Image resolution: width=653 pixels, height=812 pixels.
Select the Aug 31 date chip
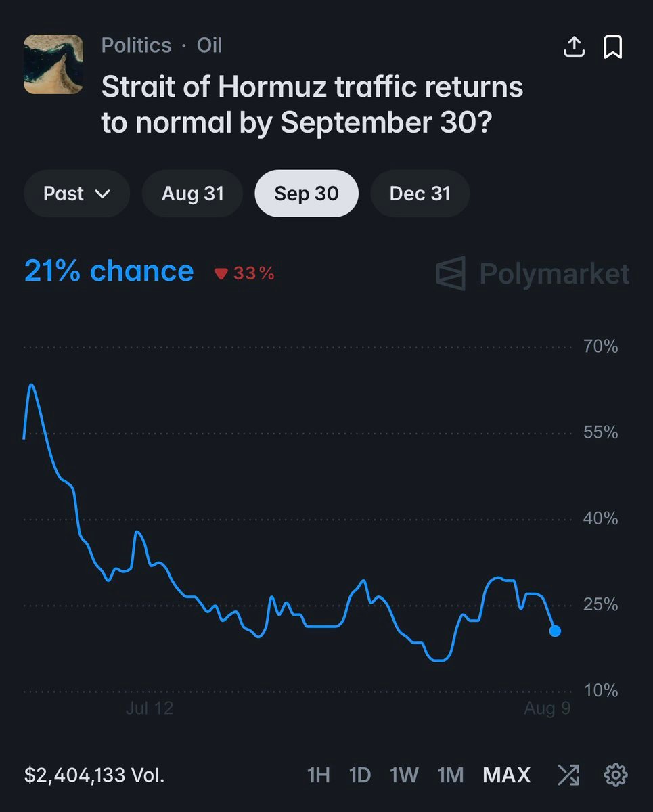tap(193, 194)
